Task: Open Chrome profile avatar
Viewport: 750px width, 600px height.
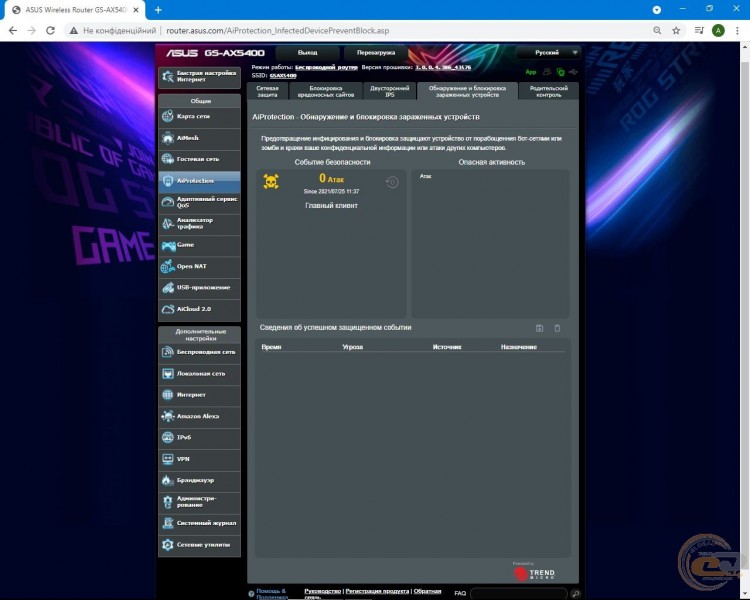Action: pyautogui.click(x=718, y=31)
